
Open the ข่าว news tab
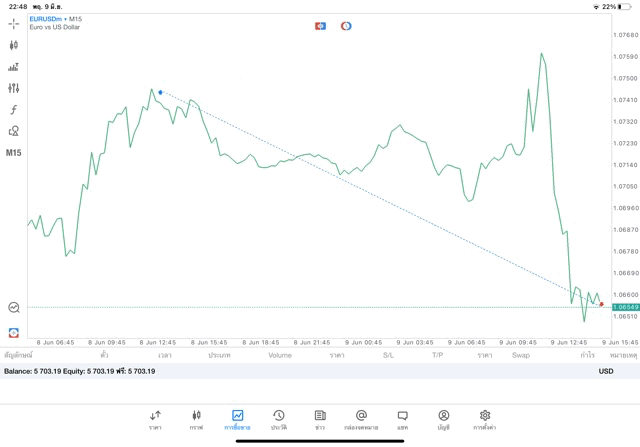point(320,419)
